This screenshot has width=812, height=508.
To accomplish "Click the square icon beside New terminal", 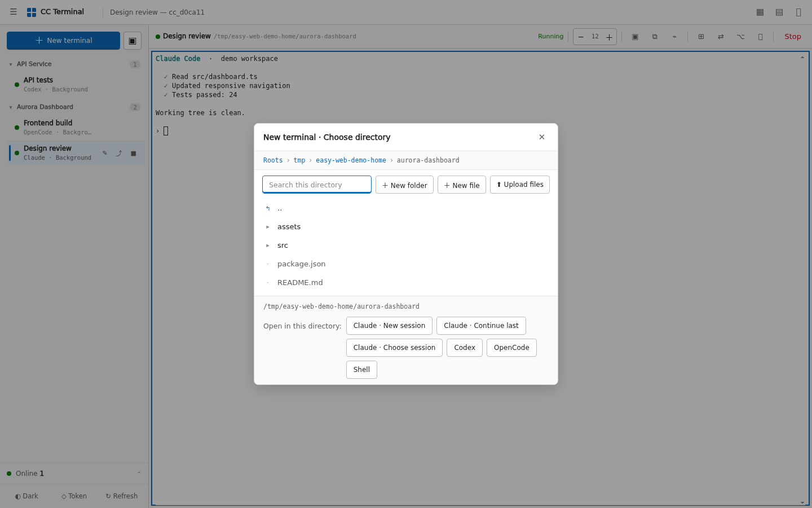I will pyautogui.click(x=133, y=41).
